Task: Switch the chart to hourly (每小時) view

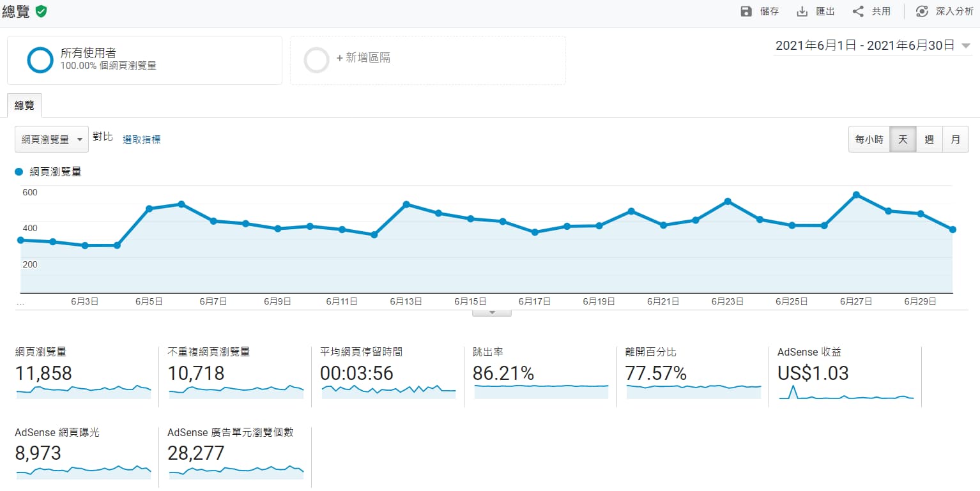Action: pos(869,139)
